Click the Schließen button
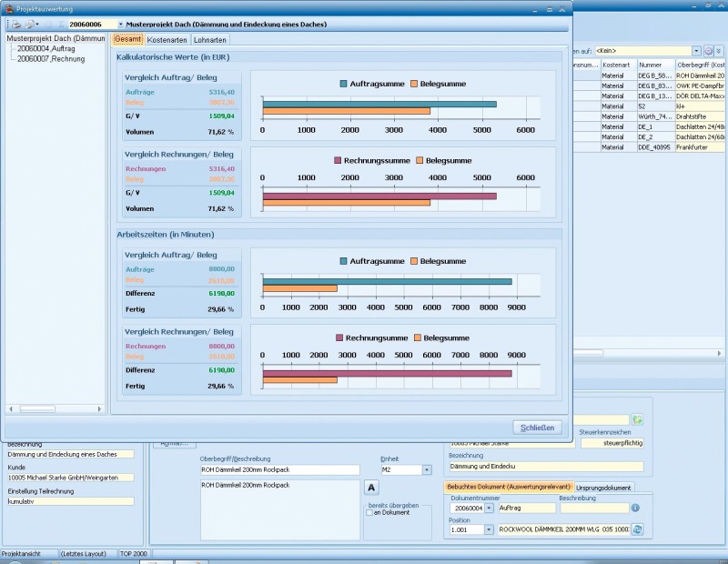728x564 pixels. [537, 428]
